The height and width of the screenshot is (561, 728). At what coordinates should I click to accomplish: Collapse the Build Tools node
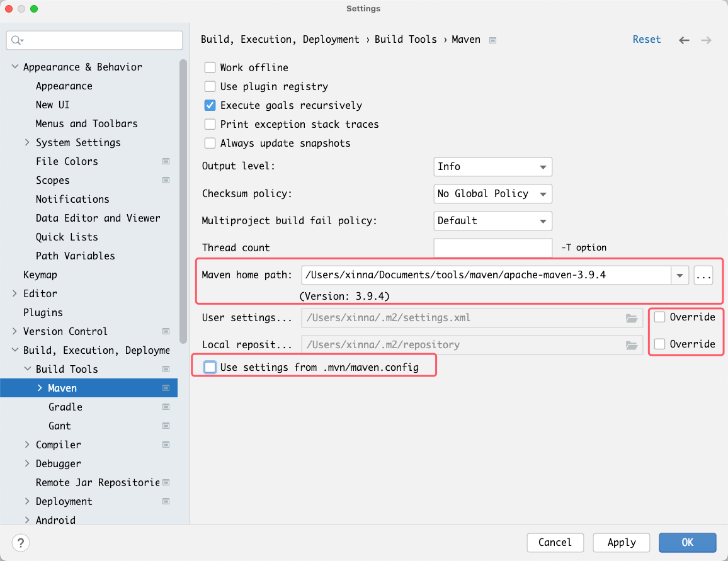(x=27, y=369)
